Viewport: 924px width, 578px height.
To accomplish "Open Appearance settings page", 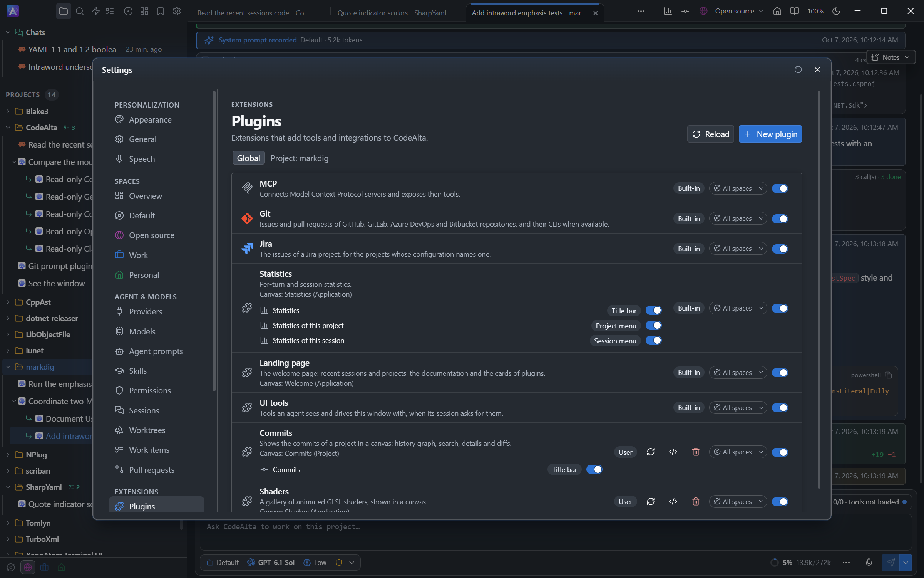I will point(156,120).
